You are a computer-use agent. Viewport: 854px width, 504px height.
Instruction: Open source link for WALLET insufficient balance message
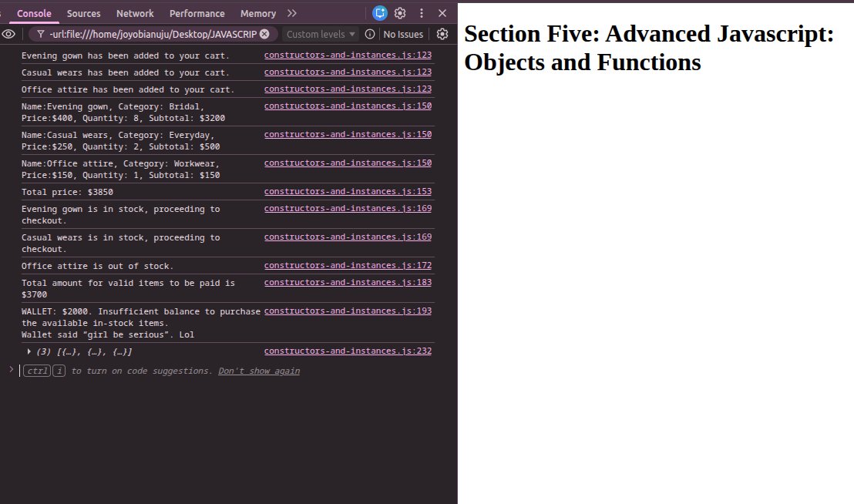(x=348, y=311)
